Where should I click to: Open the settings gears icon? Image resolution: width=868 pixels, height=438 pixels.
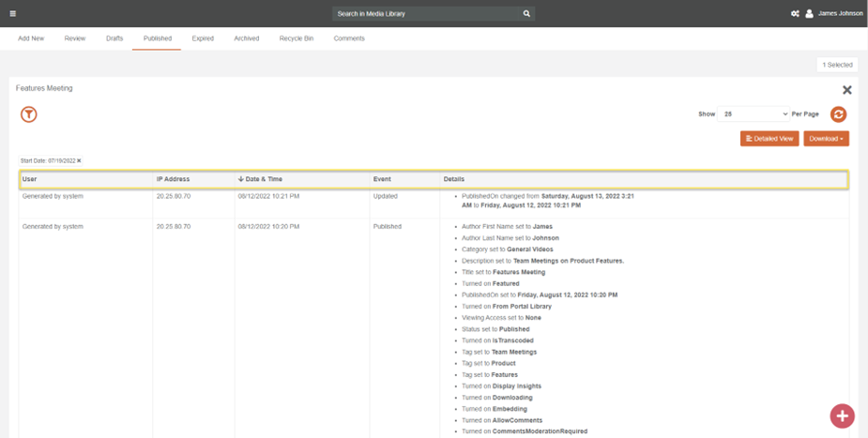[795, 14]
